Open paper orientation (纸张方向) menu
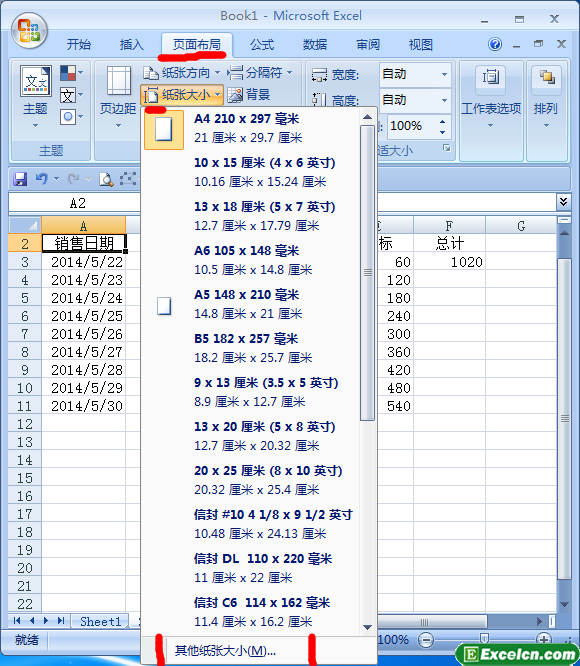This screenshot has width=580, height=666. (181, 73)
